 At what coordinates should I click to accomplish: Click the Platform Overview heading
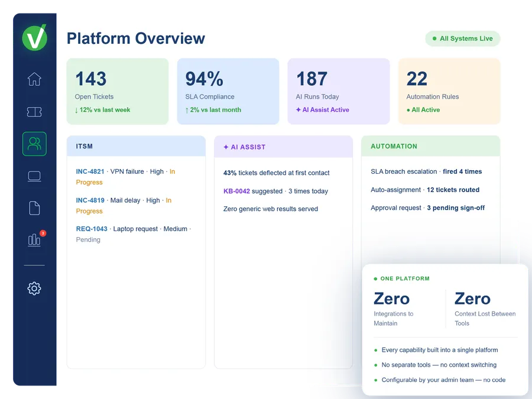[x=136, y=38]
